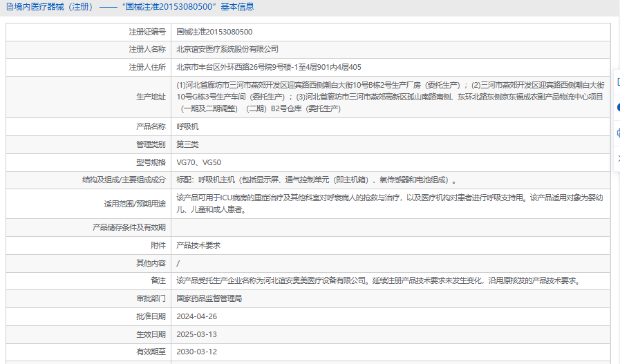Click the '其他内容' label
The width and height of the screenshot is (620, 364).
click(151, 263)
